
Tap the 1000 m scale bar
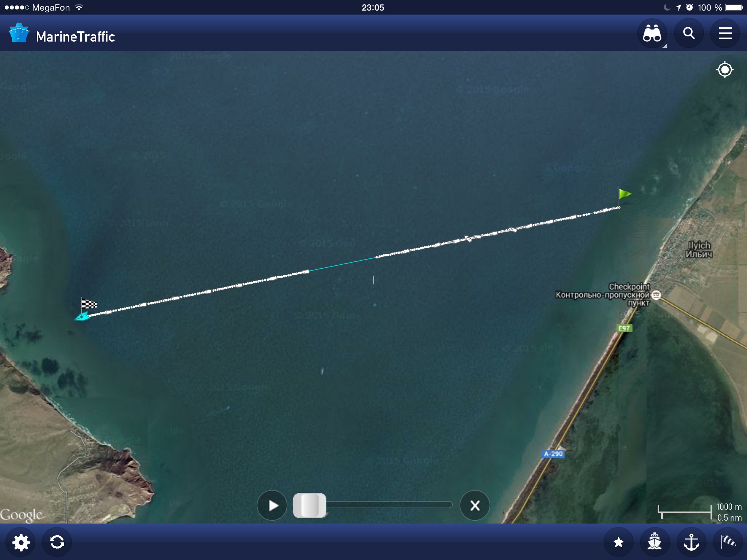(685, 512)
